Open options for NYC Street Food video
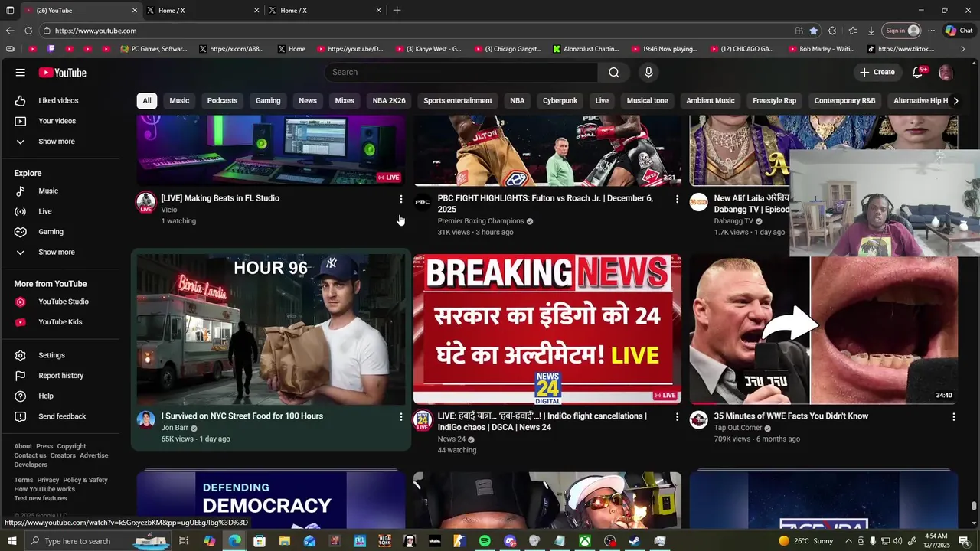 point(400,417)
